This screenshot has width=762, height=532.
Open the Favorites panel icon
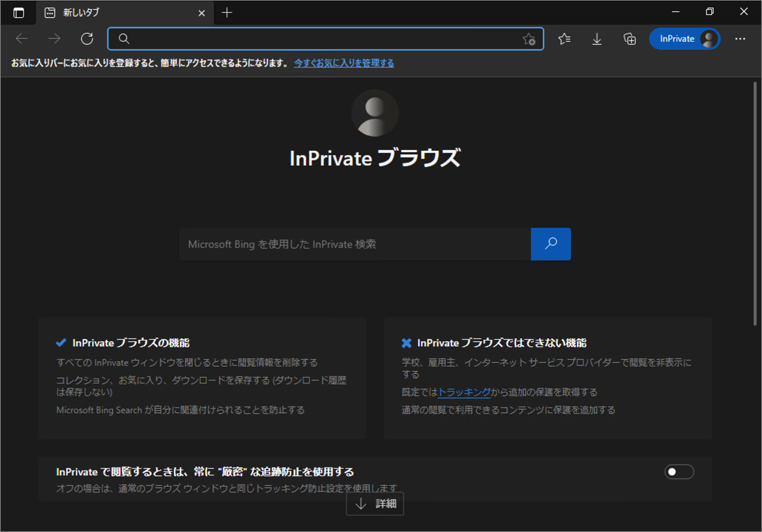pos(564,39)
